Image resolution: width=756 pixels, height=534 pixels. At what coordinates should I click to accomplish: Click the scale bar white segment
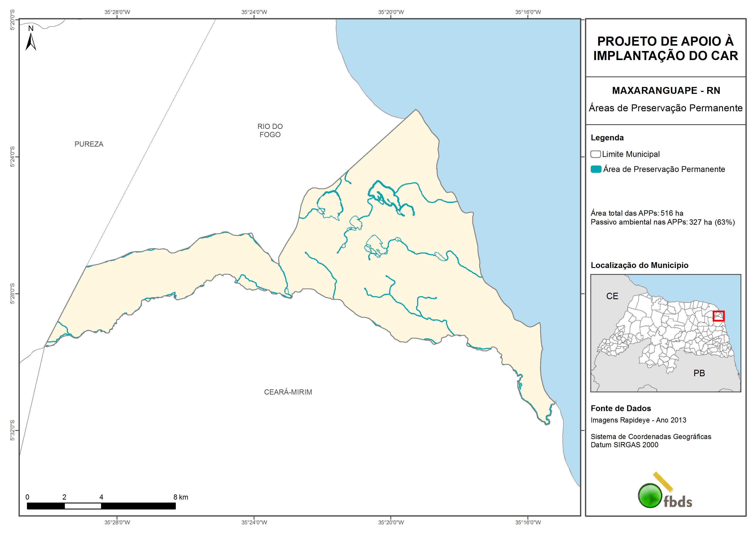(x=83, y=506)
